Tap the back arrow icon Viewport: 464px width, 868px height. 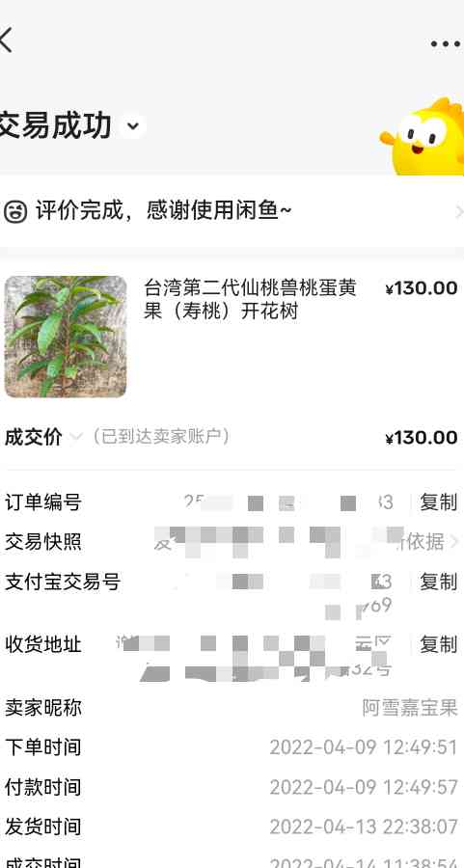tap(5, 40)
